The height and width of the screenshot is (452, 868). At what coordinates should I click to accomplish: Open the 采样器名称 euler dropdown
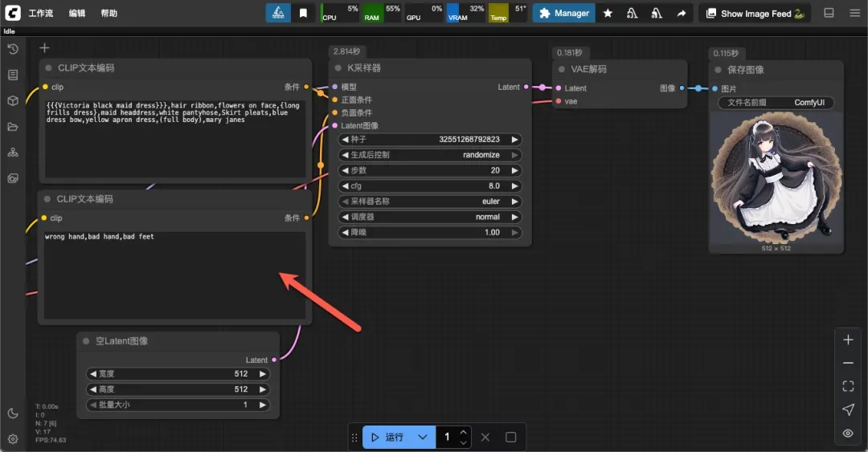[x=430, y=202]
